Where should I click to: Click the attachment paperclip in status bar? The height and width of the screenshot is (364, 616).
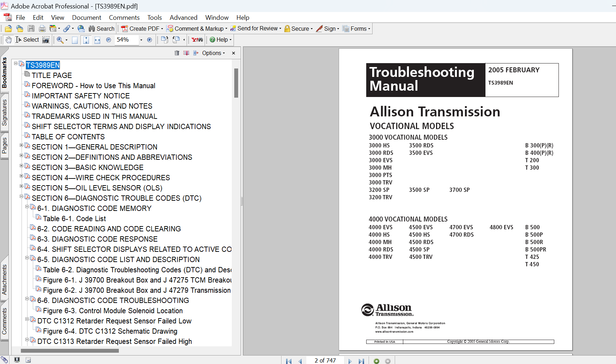pos(4,360)
